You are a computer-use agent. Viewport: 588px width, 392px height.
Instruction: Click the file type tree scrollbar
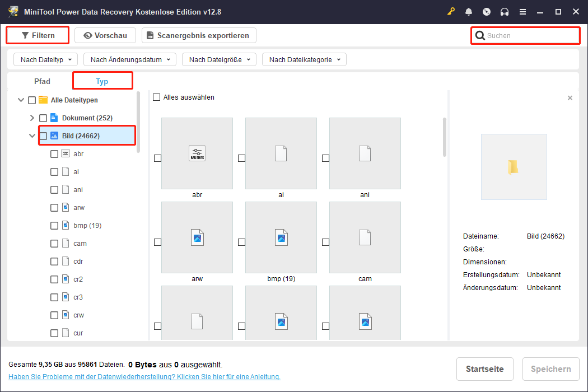pos(138,122)
